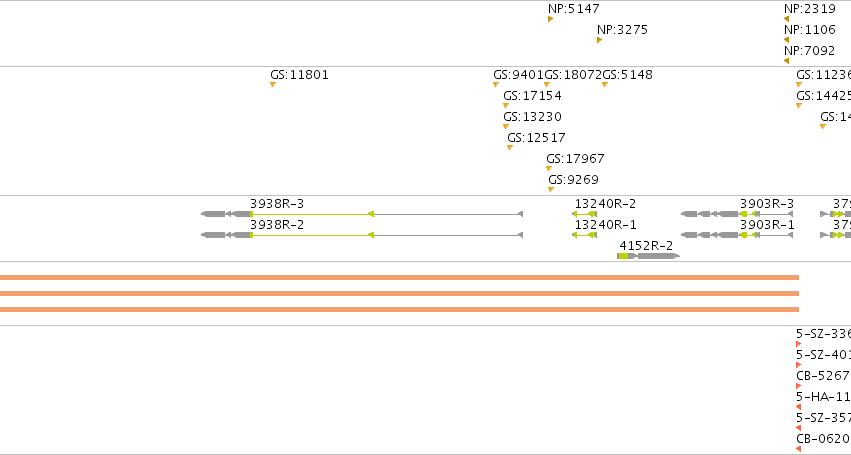Select the lowest orange span bar

point(399,309)
